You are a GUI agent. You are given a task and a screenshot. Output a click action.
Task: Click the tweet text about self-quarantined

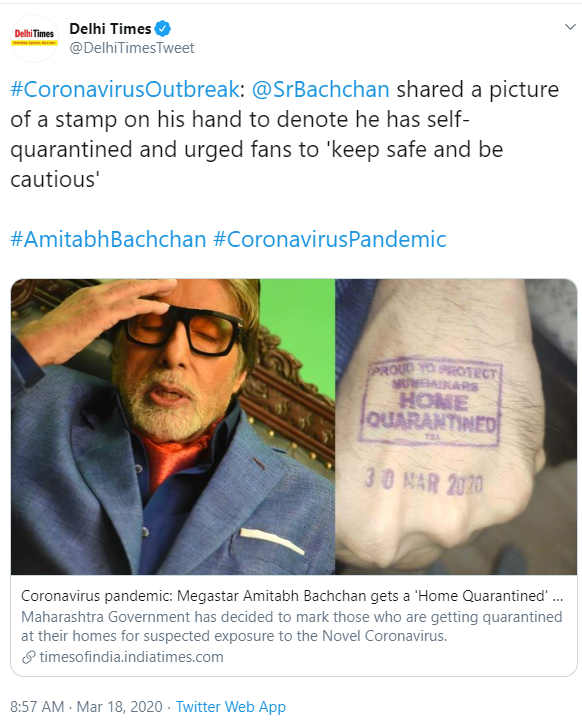[x=285, y=134]
